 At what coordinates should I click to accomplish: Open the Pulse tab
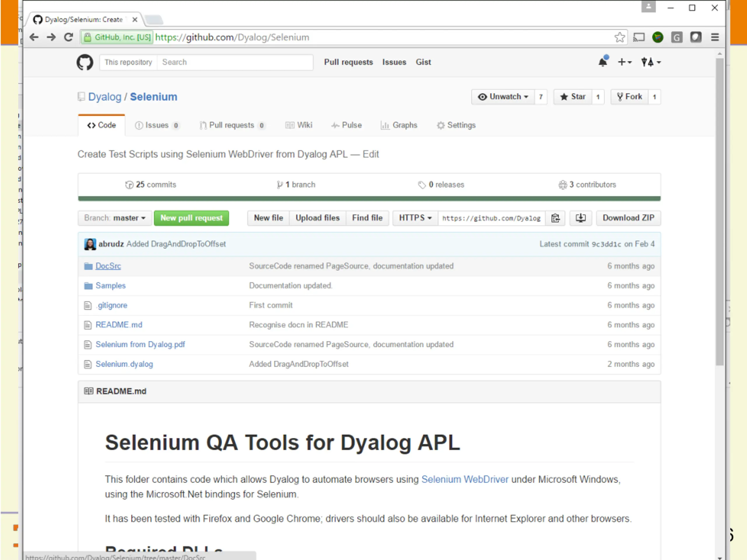tap(346, 125)
